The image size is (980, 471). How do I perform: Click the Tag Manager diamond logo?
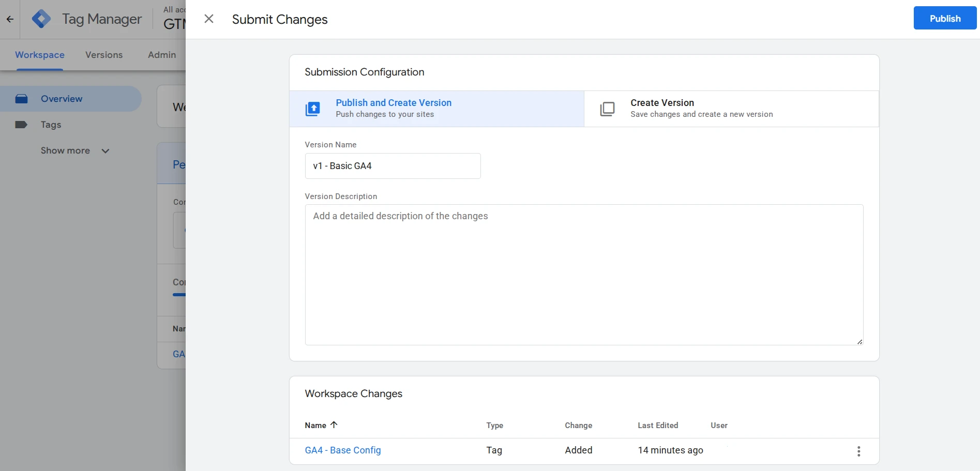pos(41,19)
